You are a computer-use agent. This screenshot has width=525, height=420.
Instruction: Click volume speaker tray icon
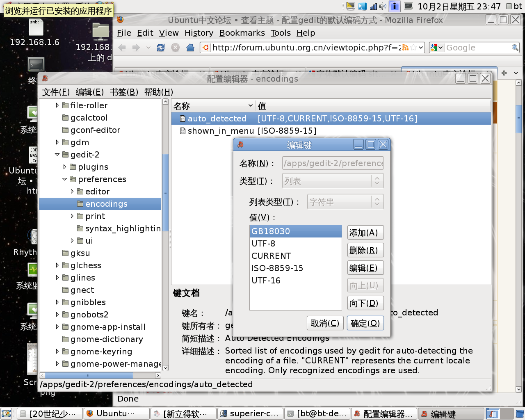pyautogui.click(x=383, y=6)
